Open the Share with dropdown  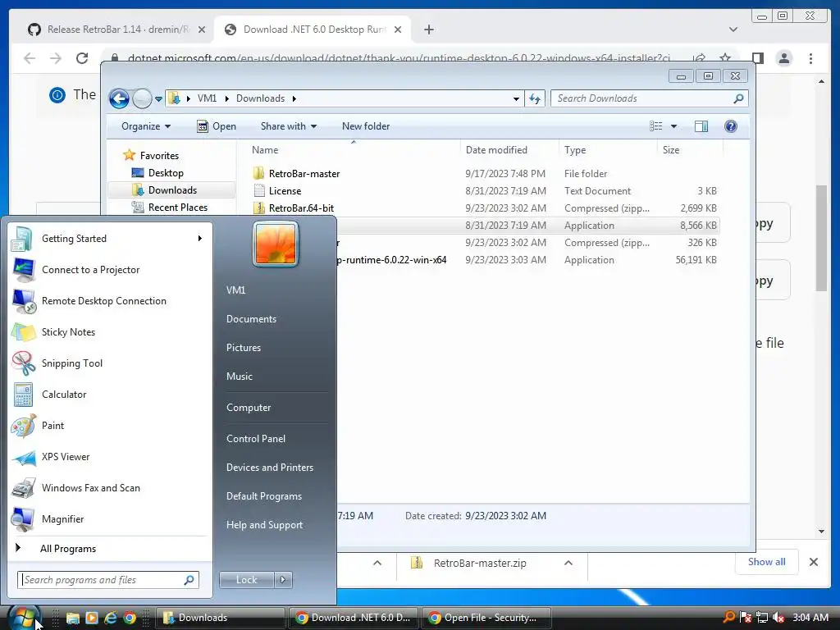pos(288,126)
